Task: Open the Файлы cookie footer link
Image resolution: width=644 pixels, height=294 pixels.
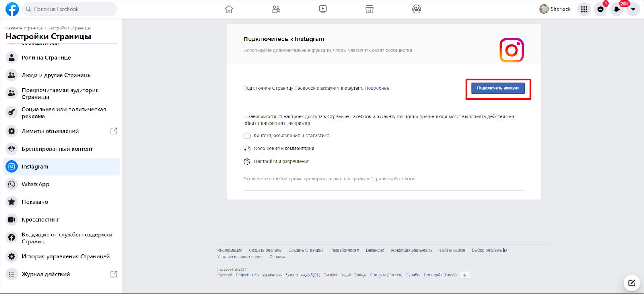Action: (452, 250)
